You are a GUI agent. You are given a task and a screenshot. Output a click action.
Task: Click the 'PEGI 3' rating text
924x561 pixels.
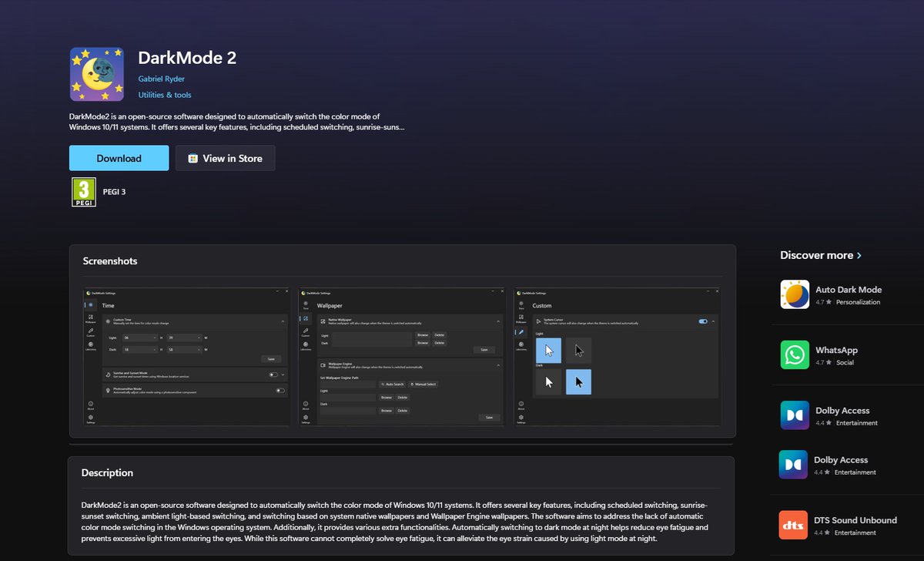pyautogui.click(x=114, y=192)
